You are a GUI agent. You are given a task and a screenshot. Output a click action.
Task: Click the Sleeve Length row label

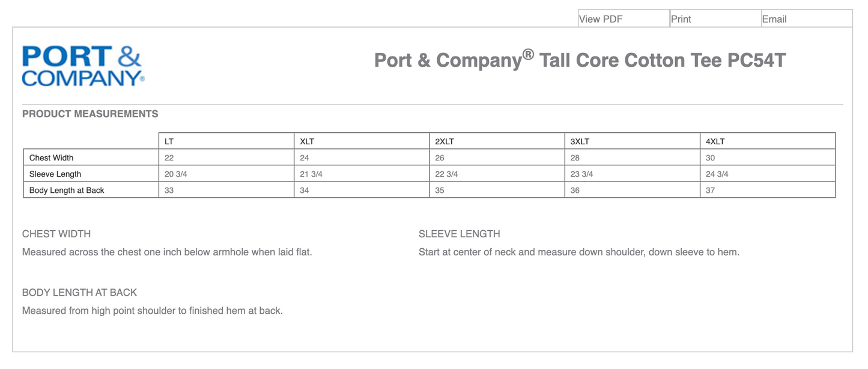coord(55,174)
